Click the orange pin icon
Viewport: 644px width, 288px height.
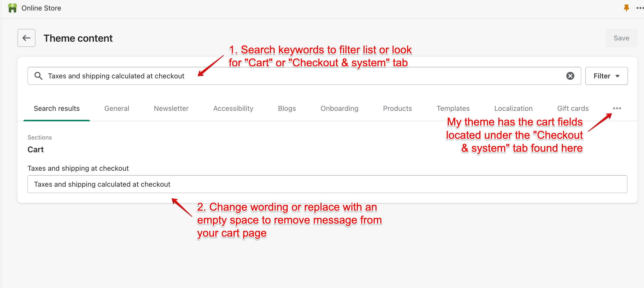click(626, 8)
